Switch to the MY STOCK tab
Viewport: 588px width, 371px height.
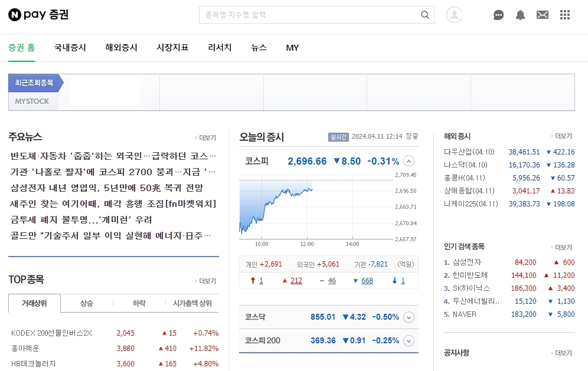[32, 101]
